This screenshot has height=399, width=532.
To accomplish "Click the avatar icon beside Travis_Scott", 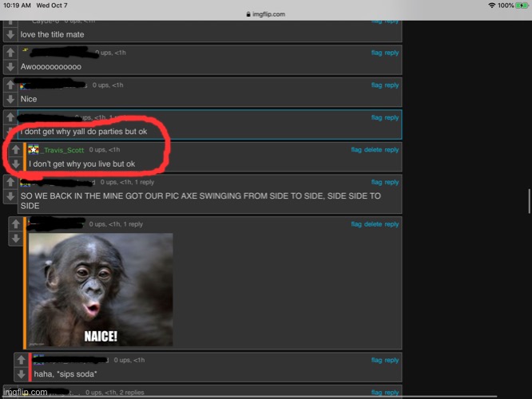I will point(34,149).
